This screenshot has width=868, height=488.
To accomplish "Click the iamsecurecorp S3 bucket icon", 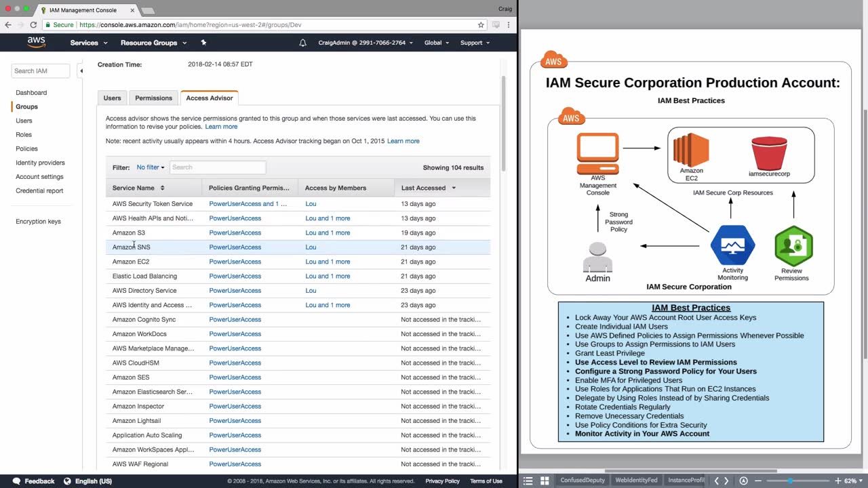I will coord(769,153).
